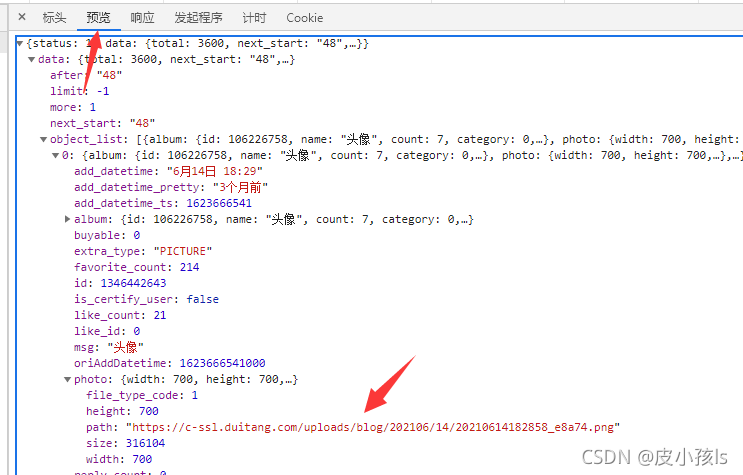Click add_datetime_ts value 1623666541
The width and height of the screenshot is (743, 475).
click(x=219, y=203)
